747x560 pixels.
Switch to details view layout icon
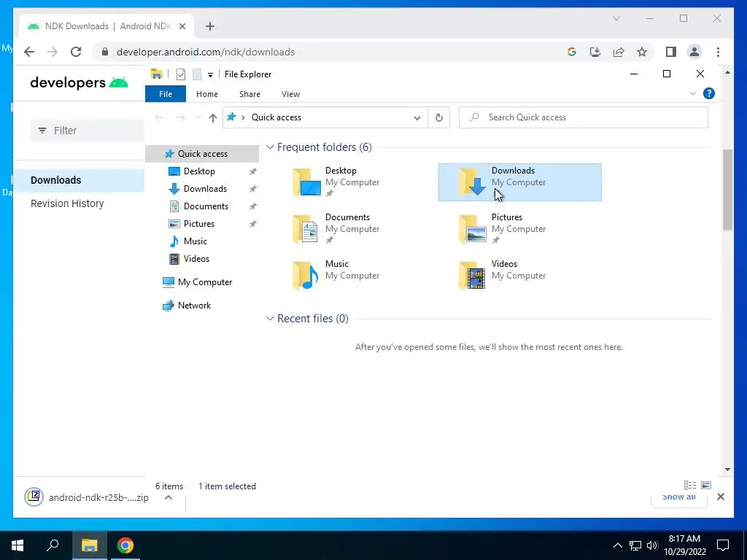coord(690,485)
